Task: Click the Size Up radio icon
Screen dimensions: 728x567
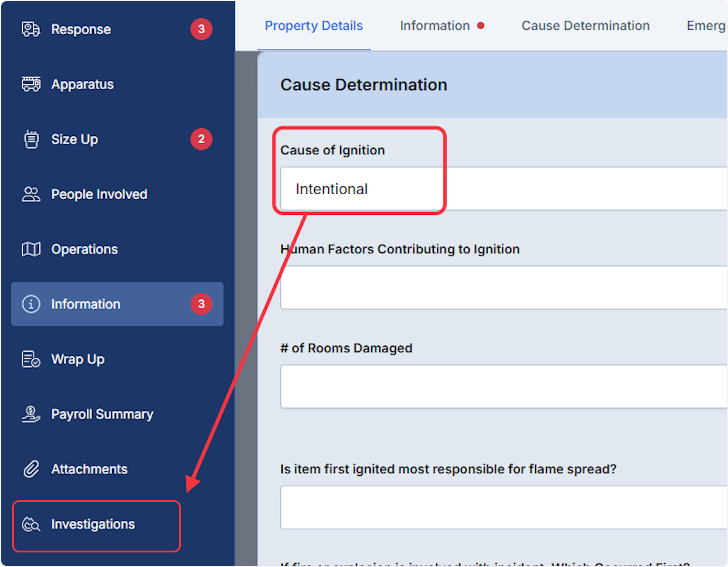Action: click(31, 139)
